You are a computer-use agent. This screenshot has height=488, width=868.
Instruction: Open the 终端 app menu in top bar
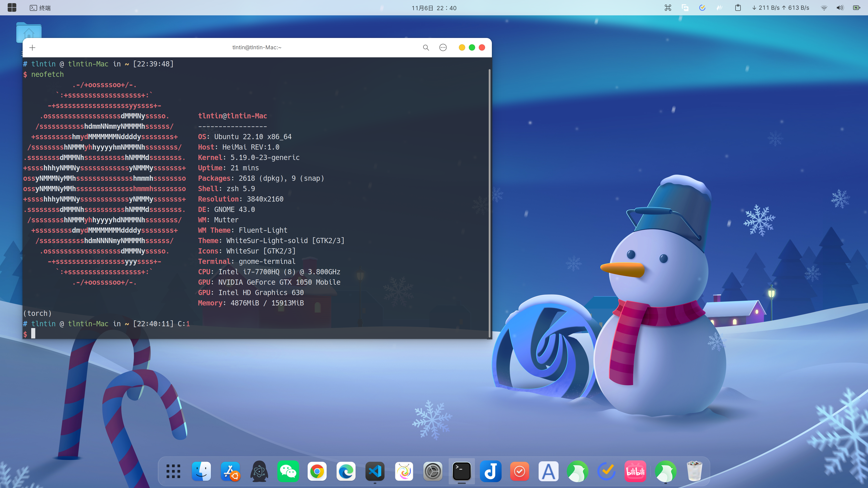point(40,8)
